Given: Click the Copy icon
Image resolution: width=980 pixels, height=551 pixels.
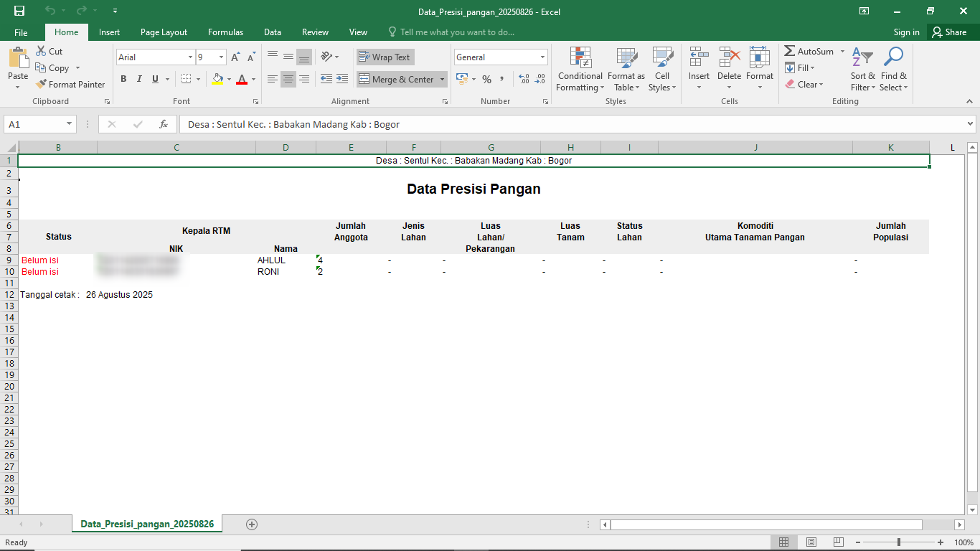Looking at the screenshot, I should 40,67.
